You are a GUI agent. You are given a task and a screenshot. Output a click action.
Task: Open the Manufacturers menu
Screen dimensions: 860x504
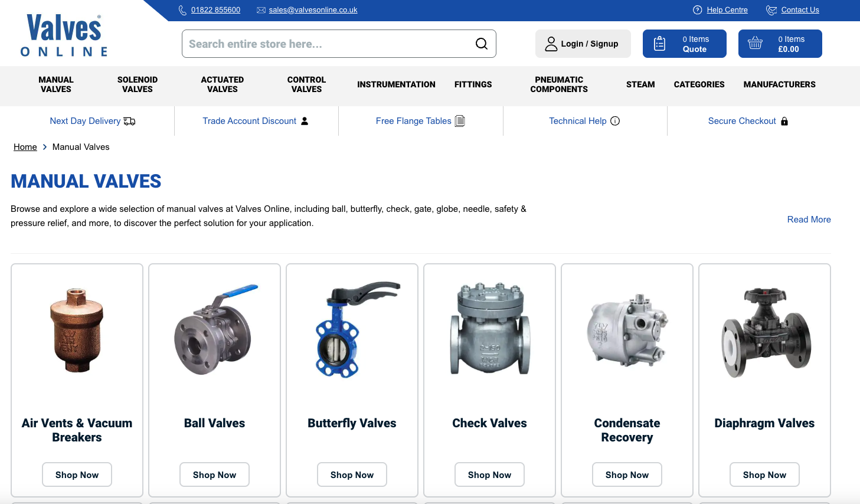(779, 84)
